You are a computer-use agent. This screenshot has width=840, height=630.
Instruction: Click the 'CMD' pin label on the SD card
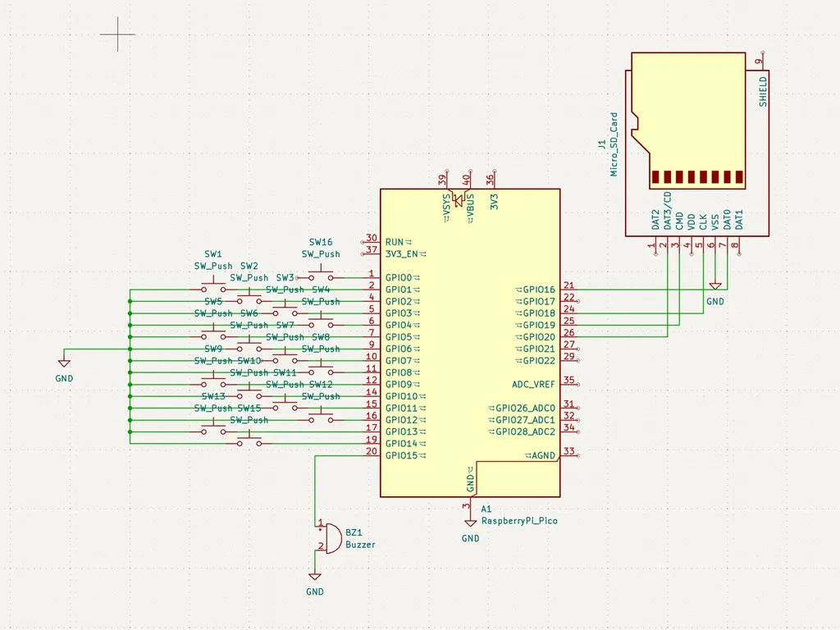(679, 221)
